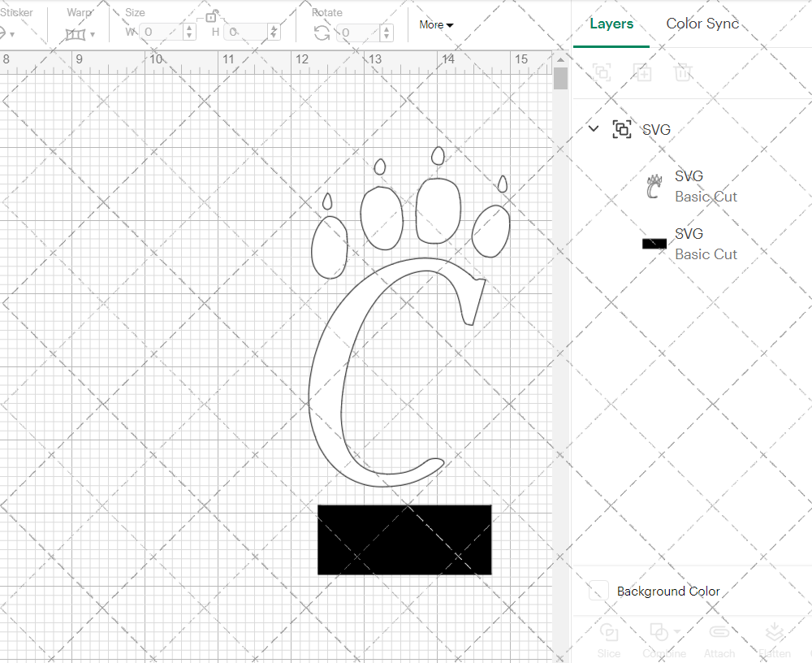The width and height of the screenshot is (812, 663).
Task: Toggle the size lock aspect ratio
Action: point(209,15)
